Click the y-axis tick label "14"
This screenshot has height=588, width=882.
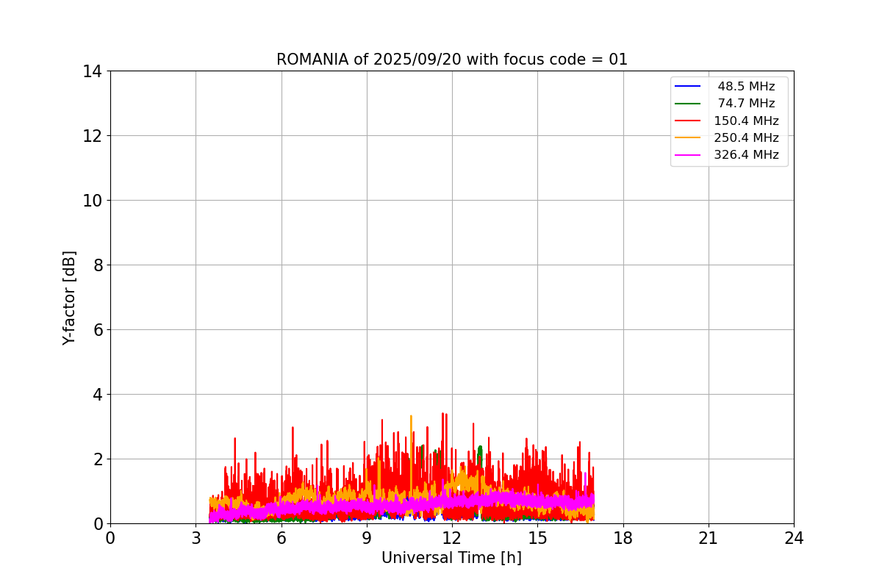[x=92, y=71]
